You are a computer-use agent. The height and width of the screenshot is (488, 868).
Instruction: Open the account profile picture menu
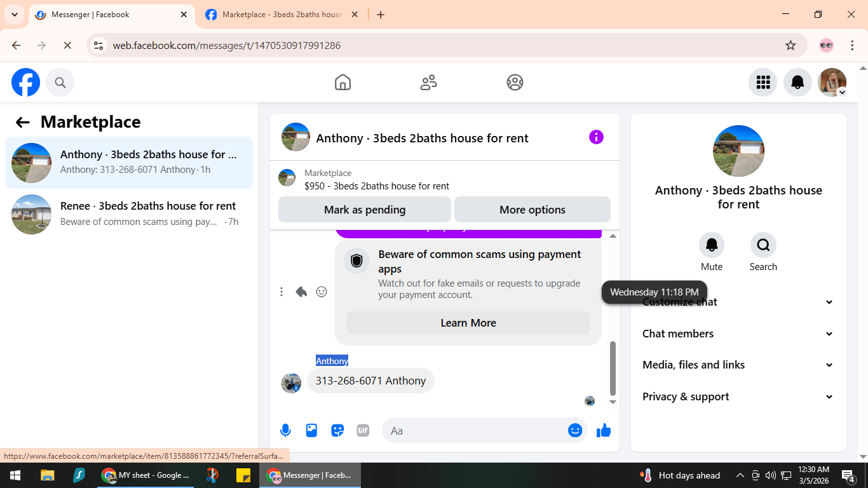[832, 83]
